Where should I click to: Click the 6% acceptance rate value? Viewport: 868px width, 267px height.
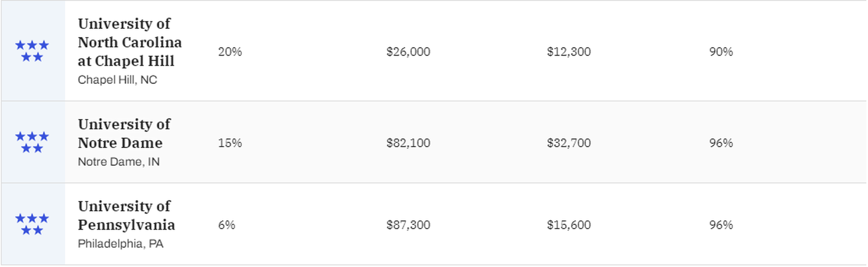pos(226,225)
